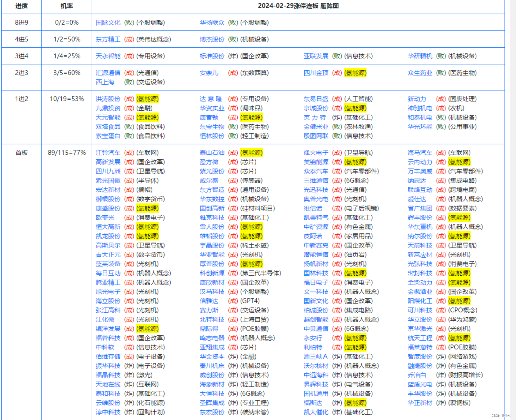This screenshot has height=420, width=516.
Task: Open the 汇源通信 stock link
Action: point(108,73)
